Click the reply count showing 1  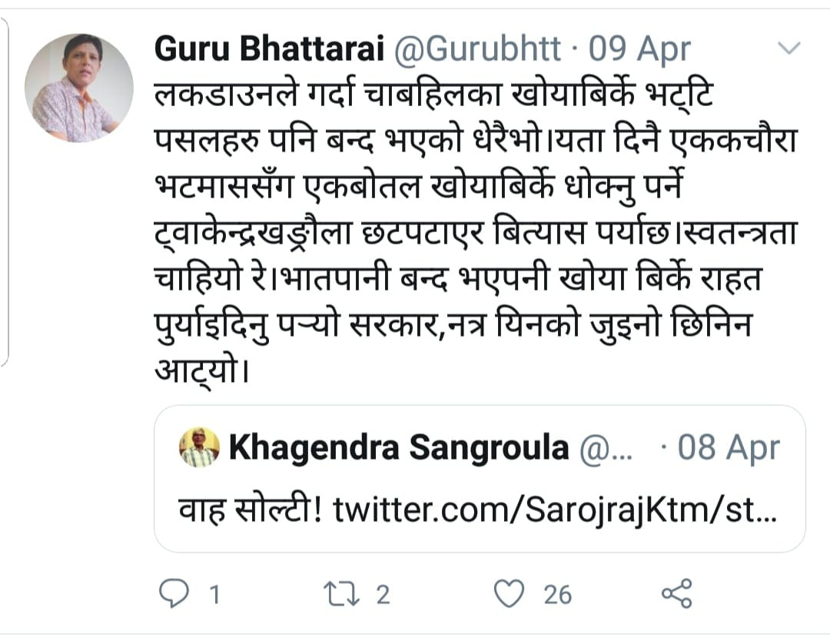(x=214, y=594)
